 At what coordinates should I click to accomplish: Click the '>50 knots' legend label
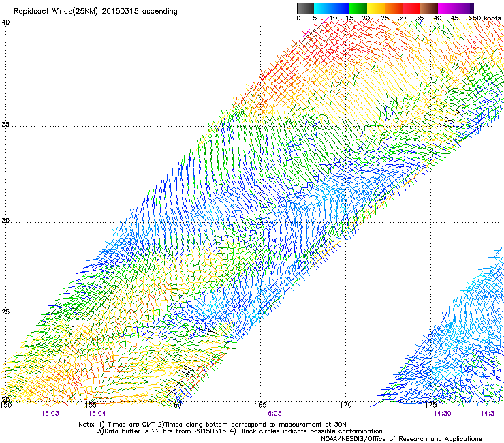485,18
